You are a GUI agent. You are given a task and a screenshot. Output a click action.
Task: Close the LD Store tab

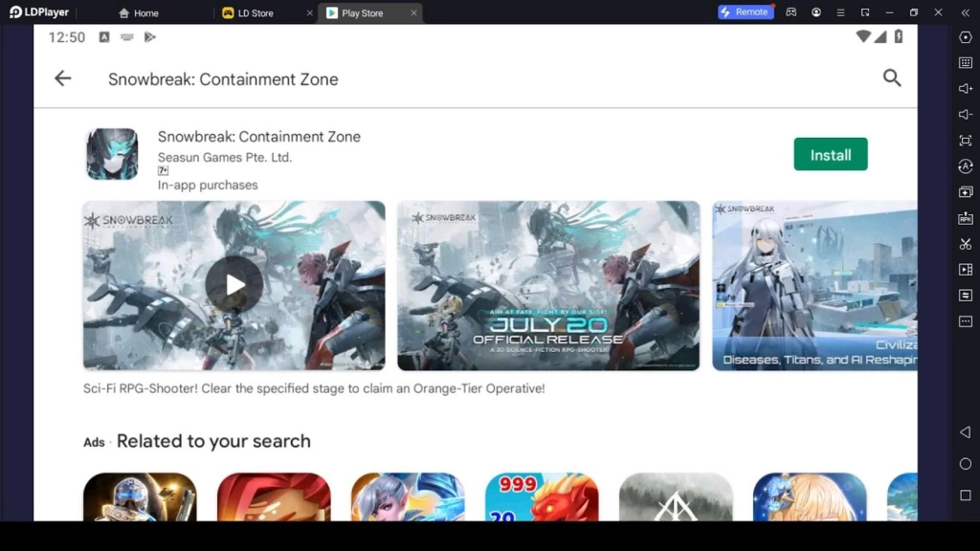pyautogui.click(x=309, y=12)
